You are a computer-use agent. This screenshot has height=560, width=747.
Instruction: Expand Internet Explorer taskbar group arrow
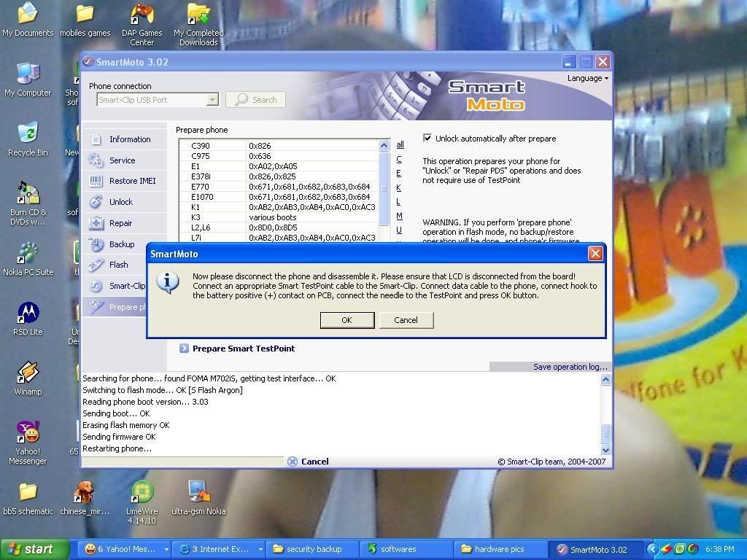point(260,550)
